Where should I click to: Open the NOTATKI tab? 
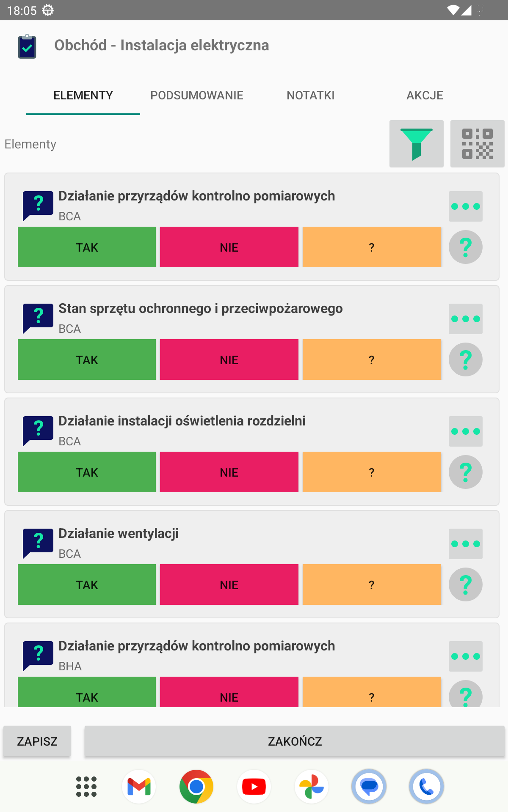pyautogui.click(x=311, y=96)
